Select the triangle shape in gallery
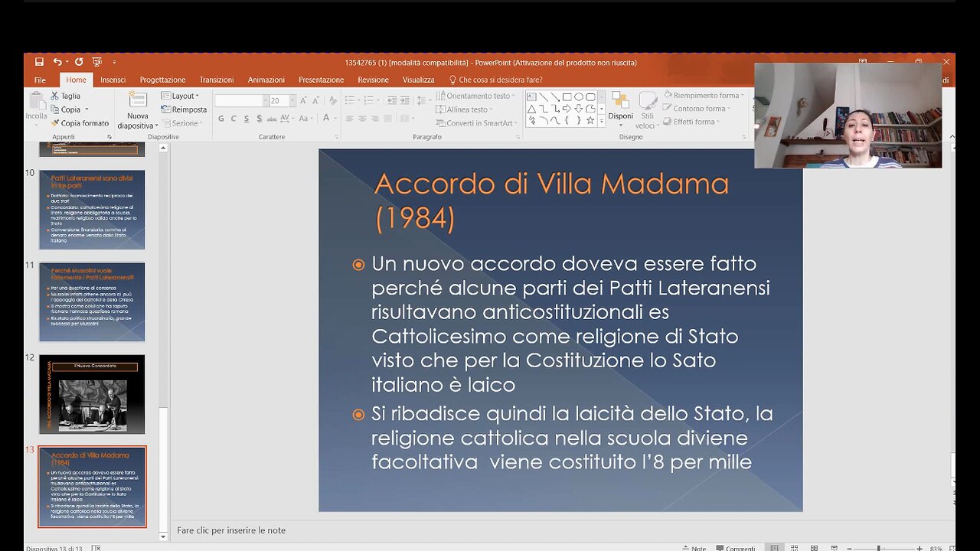 (531, 109)
